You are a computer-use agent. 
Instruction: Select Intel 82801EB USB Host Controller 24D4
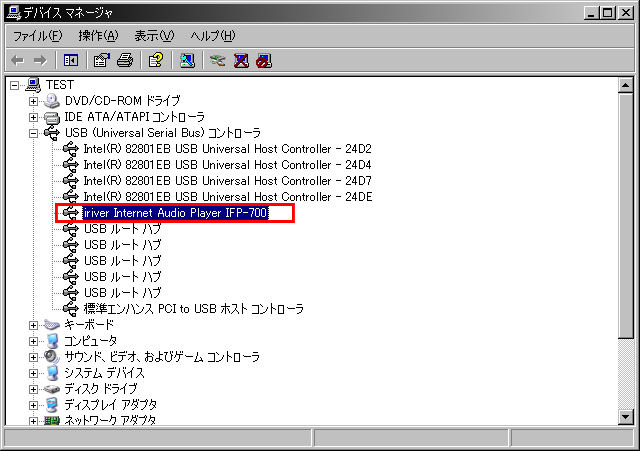227,165
